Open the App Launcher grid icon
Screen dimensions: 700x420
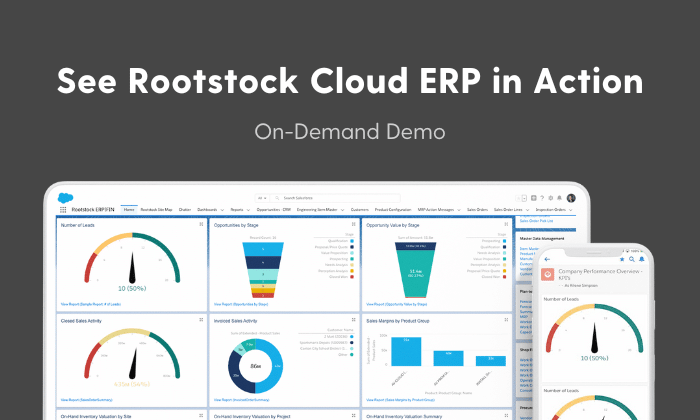click(x=63, y=209)
